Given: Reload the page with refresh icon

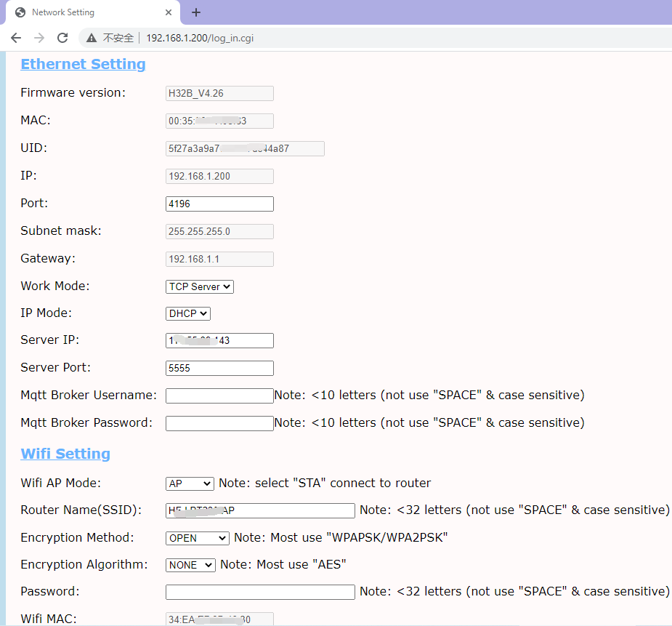Looking at the screenshot, I should [x=62, y=38].
